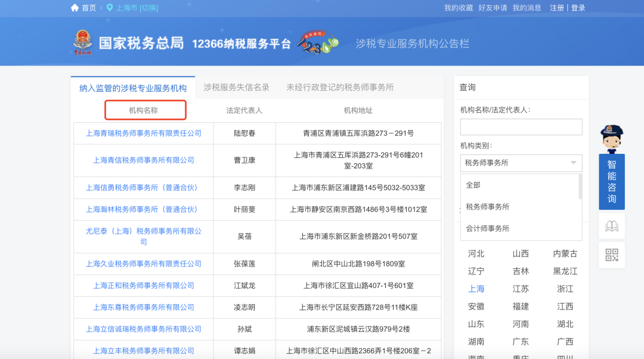Select the 福建 province

coord(521,307)
